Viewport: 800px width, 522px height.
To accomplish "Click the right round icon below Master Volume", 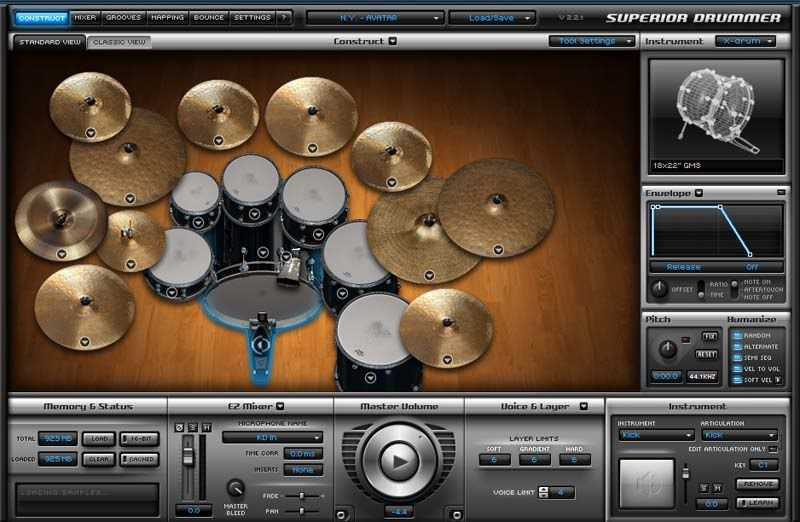I will [457, 514].
